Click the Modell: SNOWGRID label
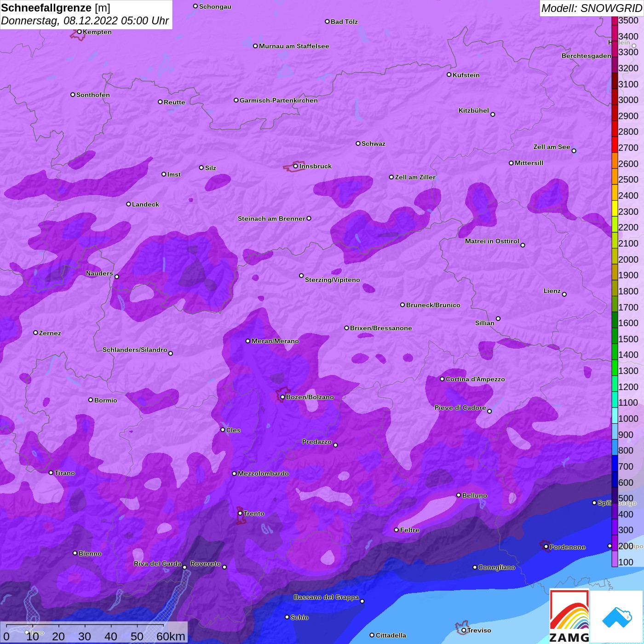The width and height of the screenshot is (644, 644). [x=591, y=8]
